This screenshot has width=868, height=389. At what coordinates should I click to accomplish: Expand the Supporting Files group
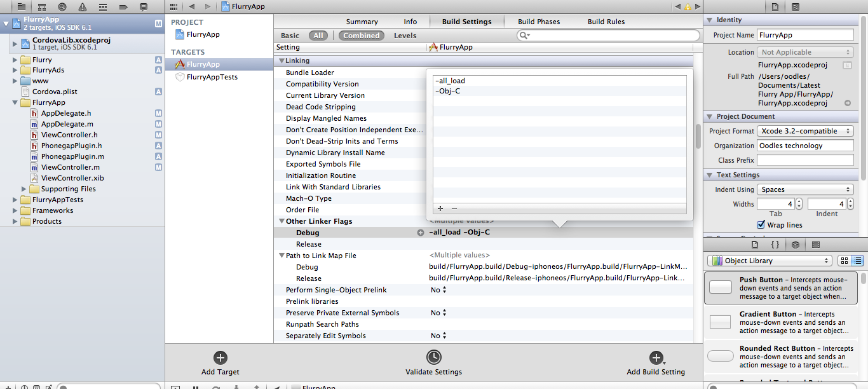click(24, 189)
